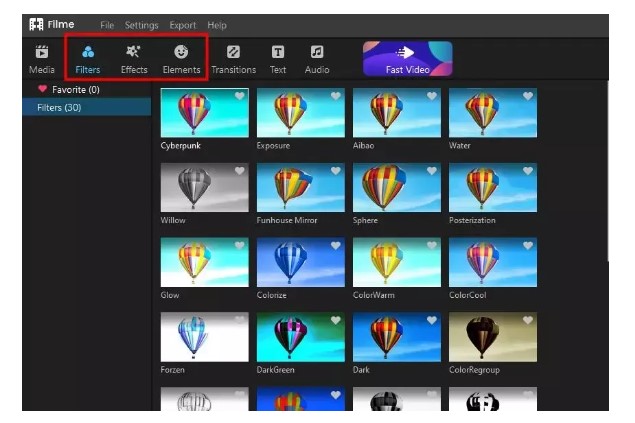Select the Dark filter thumbnail
Screen dimensions: 635x423
(x=396, y=337)
